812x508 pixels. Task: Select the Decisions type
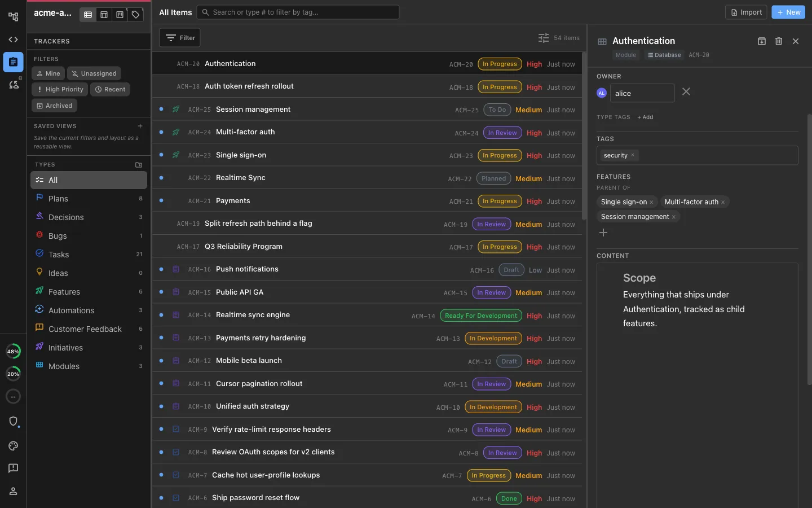click(x=89, y=217)
